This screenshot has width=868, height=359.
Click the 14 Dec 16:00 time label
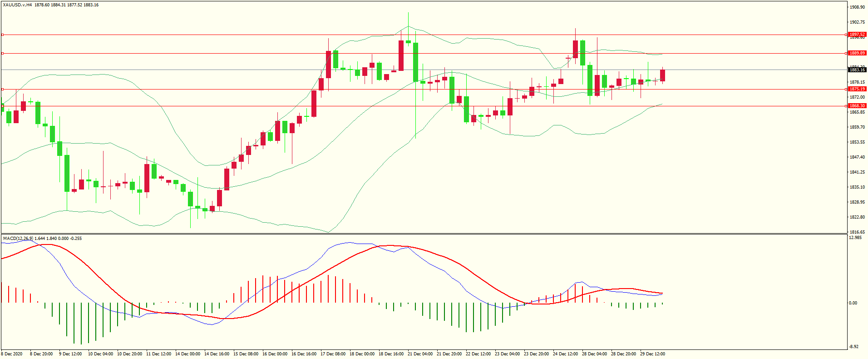point(217,354)
